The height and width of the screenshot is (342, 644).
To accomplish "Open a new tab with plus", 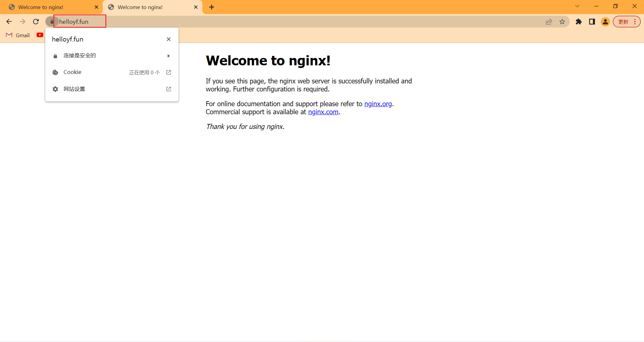I will tap(212, 7).
